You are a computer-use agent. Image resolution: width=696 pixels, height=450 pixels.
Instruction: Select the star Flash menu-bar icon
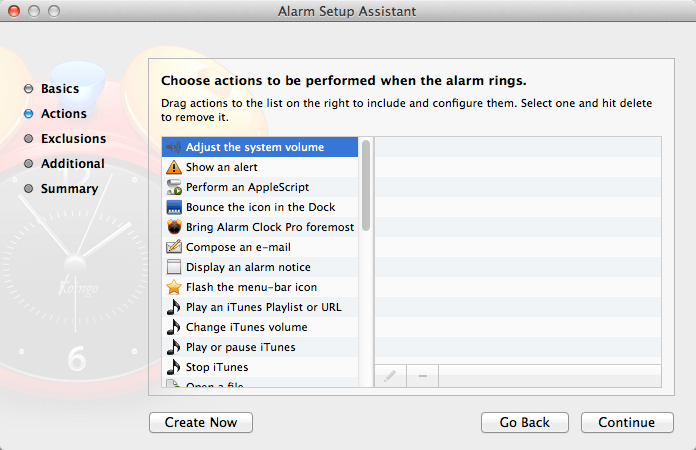click(x=174, y=287)
